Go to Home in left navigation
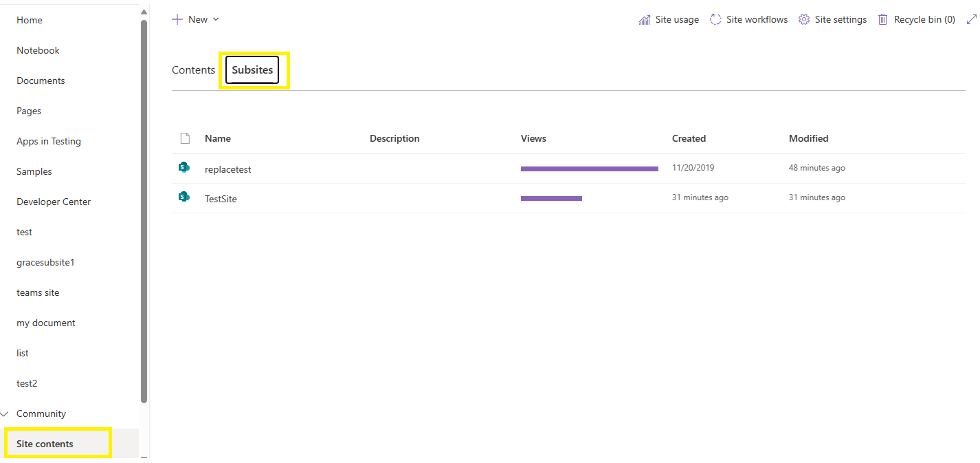This screenshot has height=463, width=980. 30,20
